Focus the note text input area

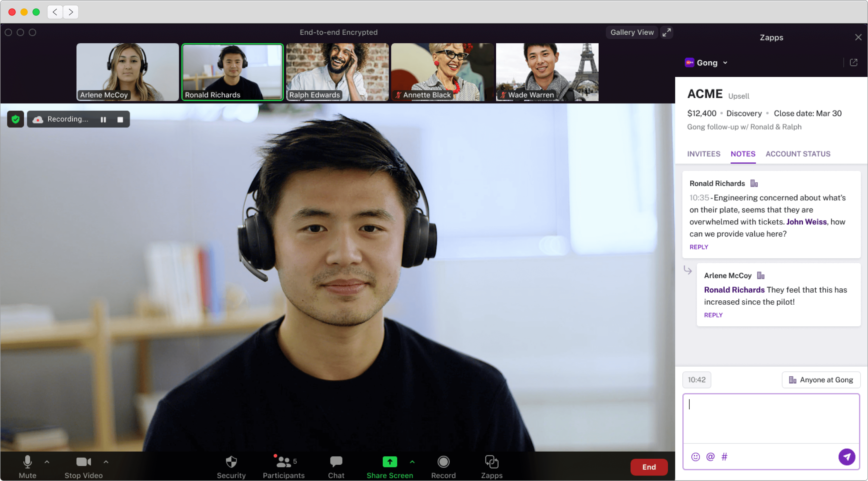tap(771, 419)
